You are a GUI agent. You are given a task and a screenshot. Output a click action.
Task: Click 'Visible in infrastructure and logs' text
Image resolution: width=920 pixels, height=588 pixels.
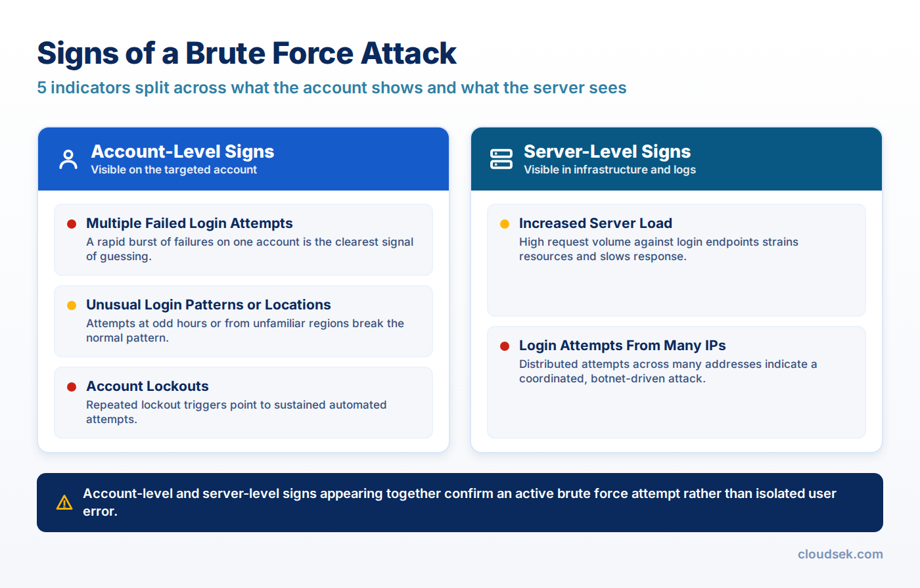point(610,170)
